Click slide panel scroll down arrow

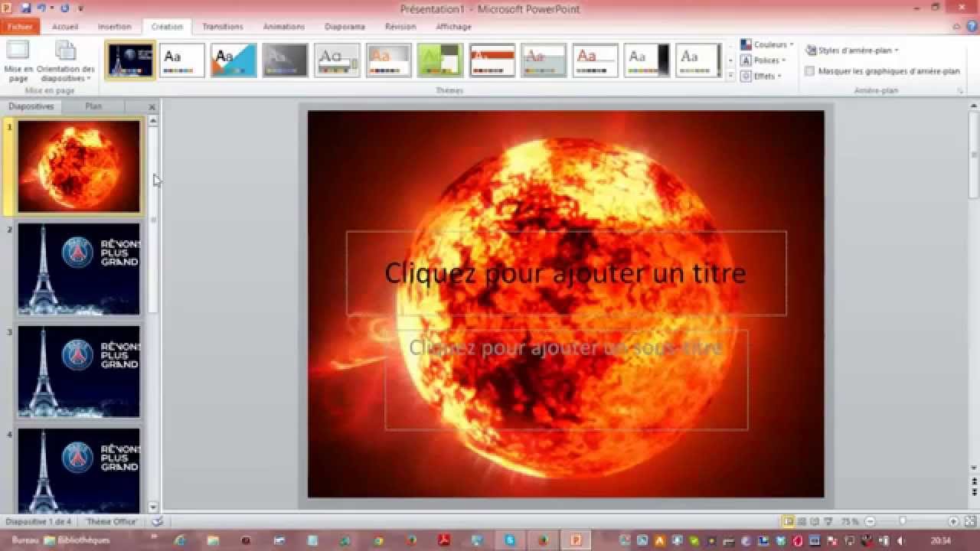[x=153, y=507]
